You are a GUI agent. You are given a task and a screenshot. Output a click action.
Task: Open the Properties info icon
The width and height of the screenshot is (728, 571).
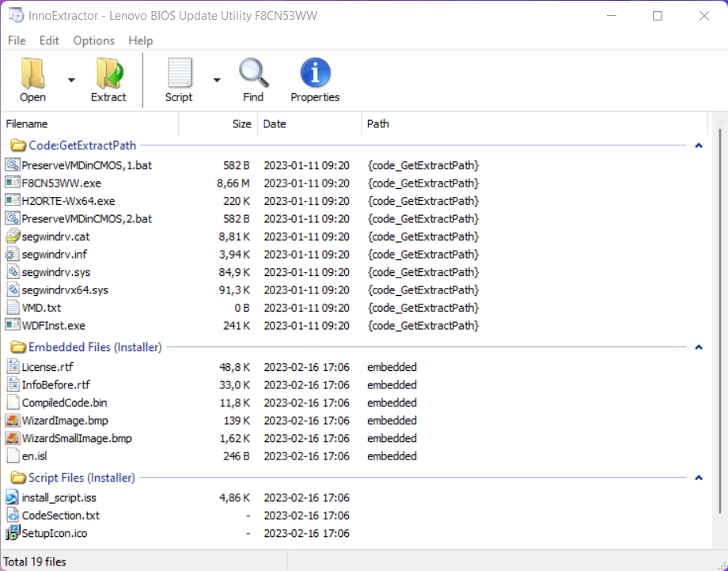(315, 73)
